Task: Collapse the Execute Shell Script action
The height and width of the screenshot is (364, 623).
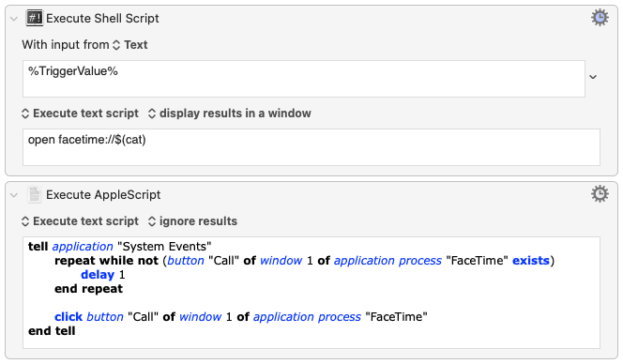Action: (14, 19)
